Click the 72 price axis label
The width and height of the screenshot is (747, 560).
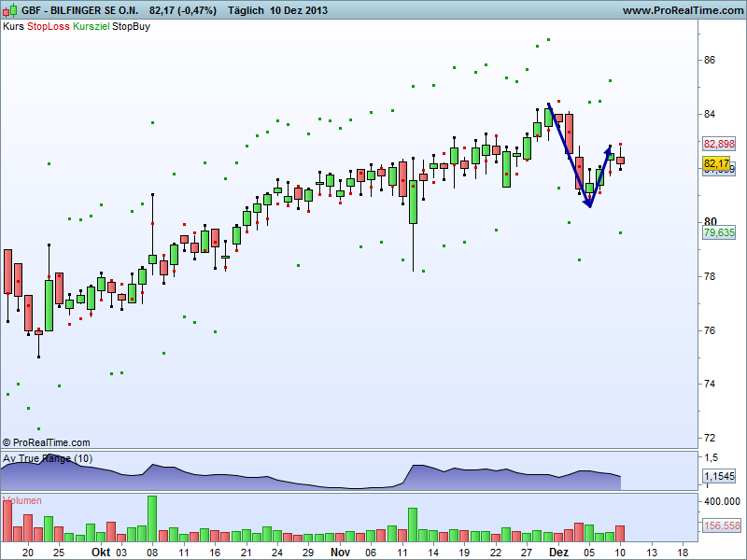tap(710, 438)
